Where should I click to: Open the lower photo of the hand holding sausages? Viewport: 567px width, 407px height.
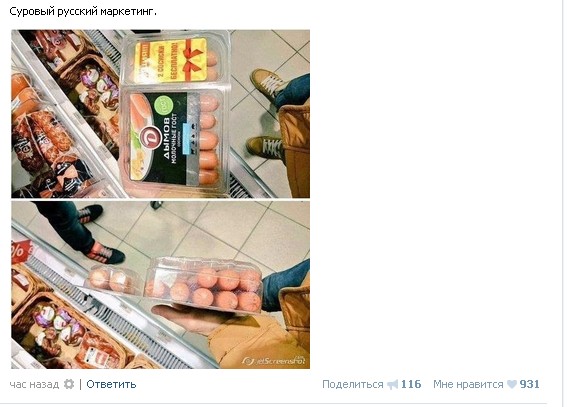tap(161, 285)
